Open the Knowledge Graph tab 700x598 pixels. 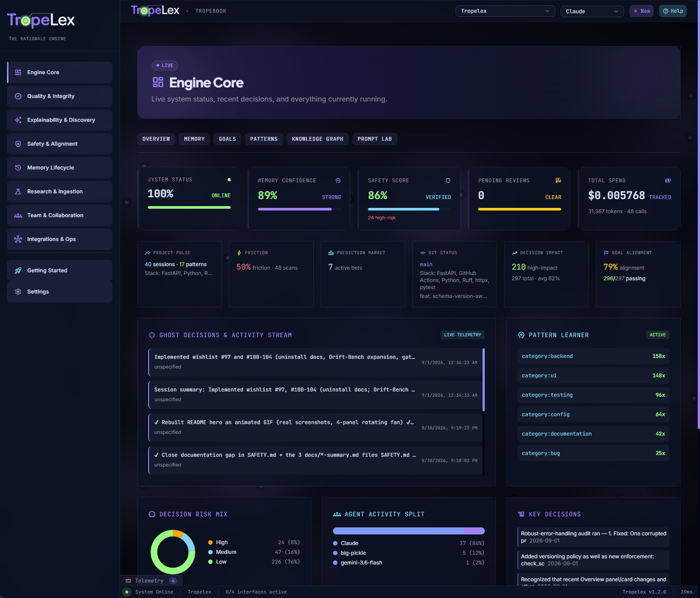[x=318, y=139]
